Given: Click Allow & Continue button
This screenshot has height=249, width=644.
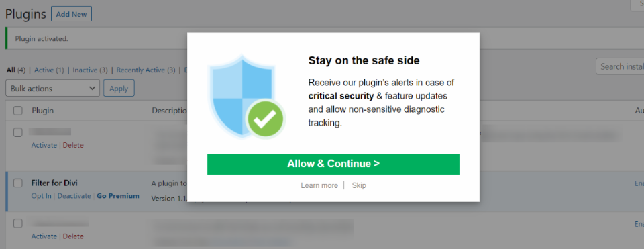Looking at the screenshot, I should [x=333, y=164].
